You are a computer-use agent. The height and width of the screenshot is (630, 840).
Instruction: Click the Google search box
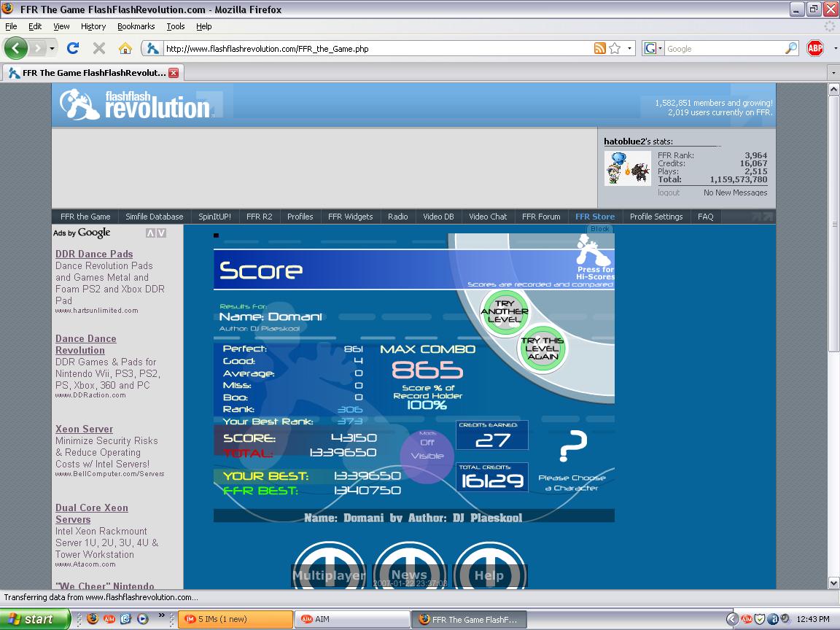click(x=725, y=48)
